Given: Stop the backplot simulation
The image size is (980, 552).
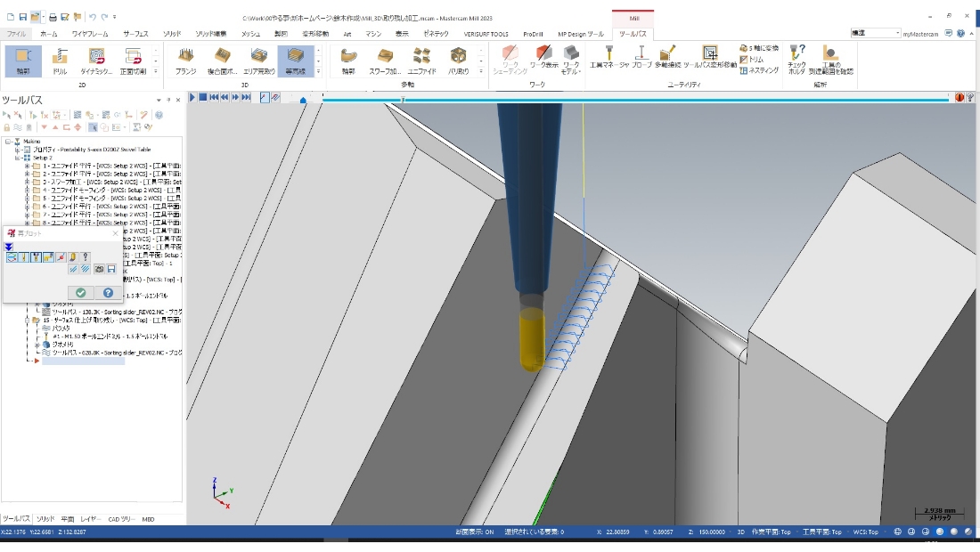Looking at the screenshot, I should click(x=203, y=97).
